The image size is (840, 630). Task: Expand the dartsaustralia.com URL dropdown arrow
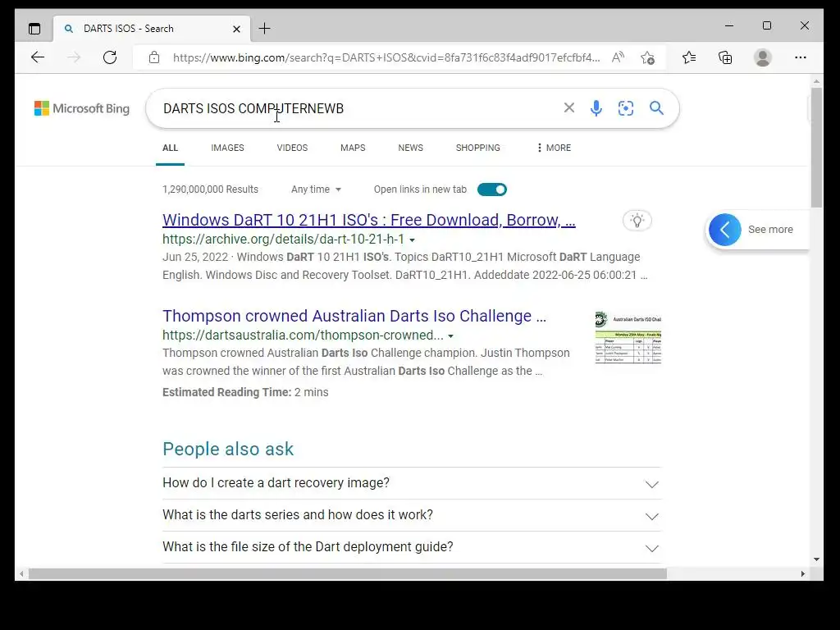click(450, 336)
